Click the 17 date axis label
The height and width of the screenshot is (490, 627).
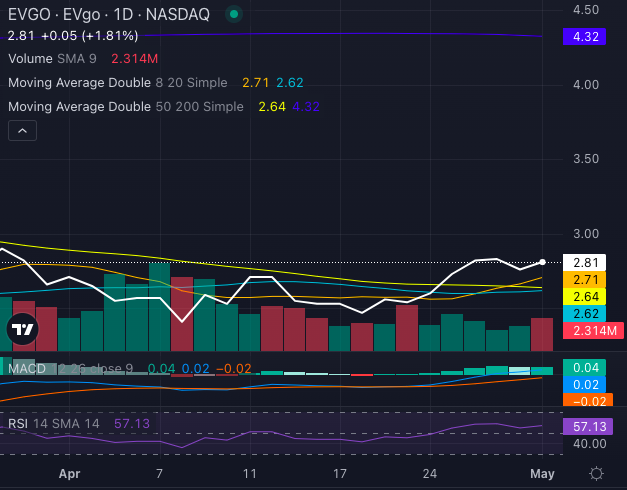coord(340,474)
